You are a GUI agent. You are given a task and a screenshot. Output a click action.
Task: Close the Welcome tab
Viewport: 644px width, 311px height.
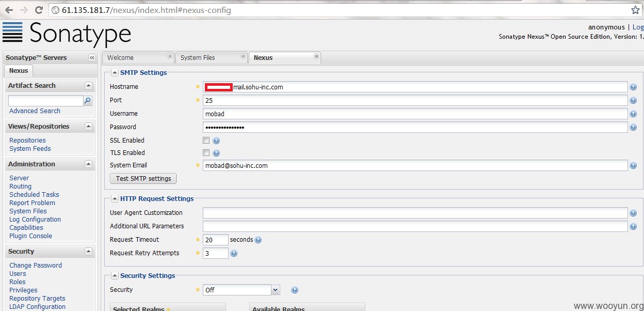170,56
